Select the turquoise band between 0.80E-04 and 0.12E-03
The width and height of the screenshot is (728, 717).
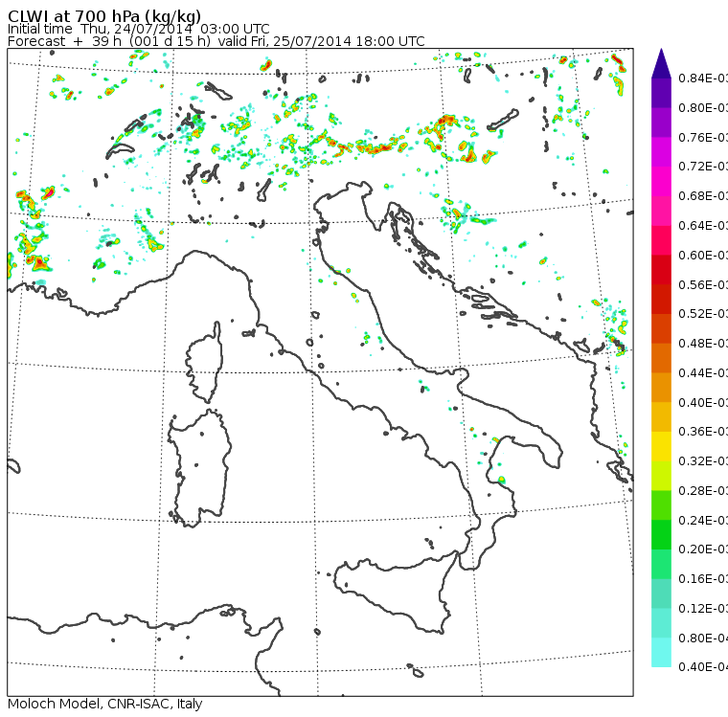click(661, 623)
